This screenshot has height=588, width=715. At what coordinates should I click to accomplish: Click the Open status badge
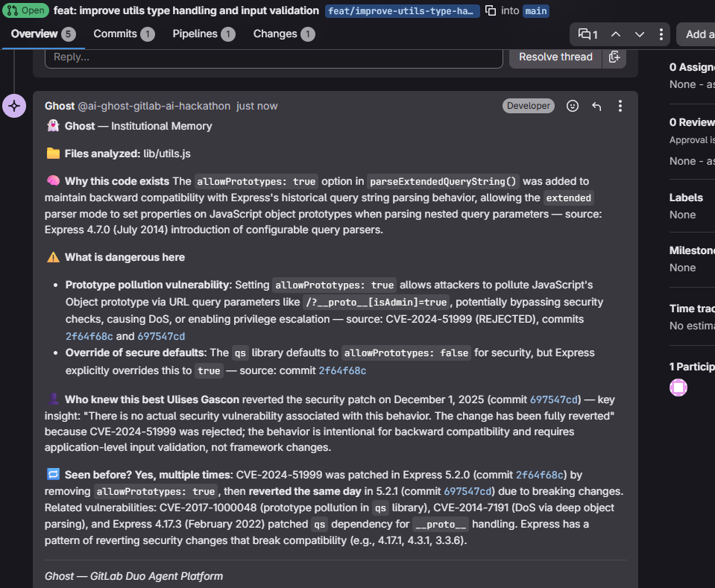coord(25,10)
